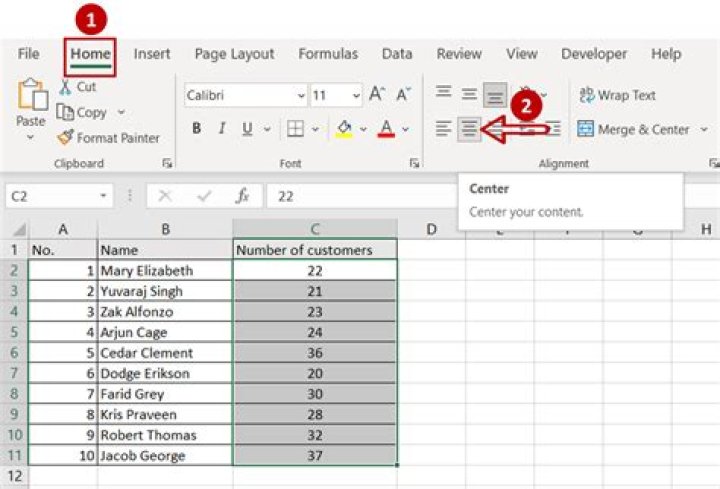This screenshot has width=720, height=489.
Task: Select Bottom Align icon
Action: 495,95
